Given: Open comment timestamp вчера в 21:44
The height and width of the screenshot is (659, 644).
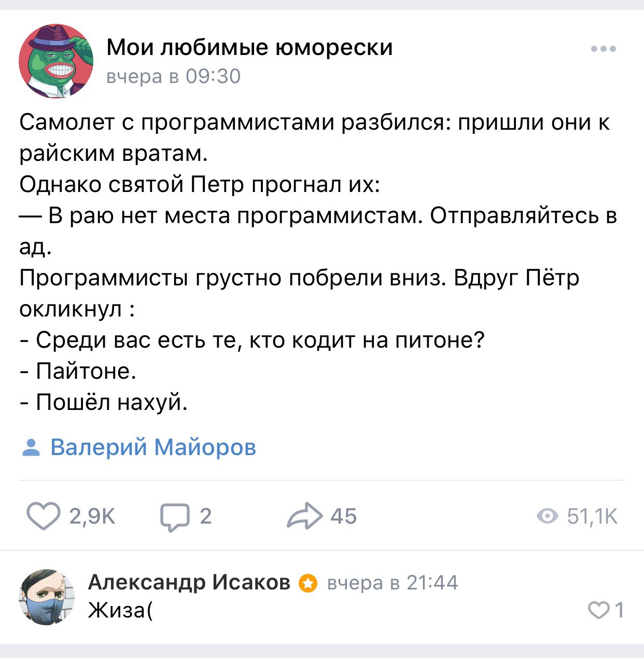Looking at the screenshot, I should pyautogui.click(x=393, y=583).
